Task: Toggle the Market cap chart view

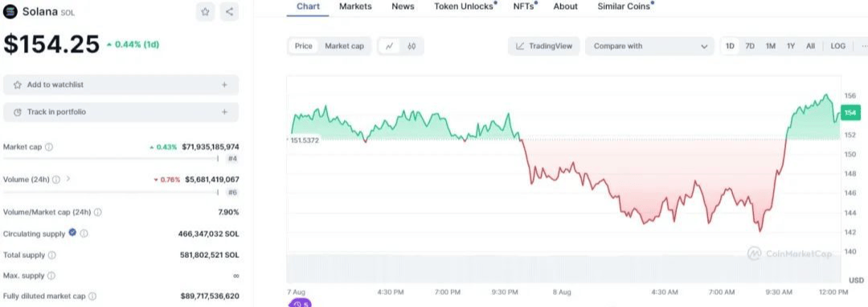Action: click(344, 47)
